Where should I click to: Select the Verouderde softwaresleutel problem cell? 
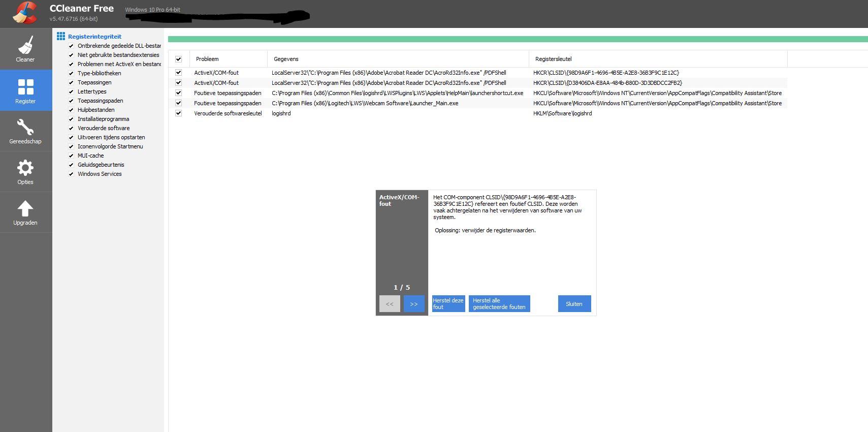pyautogui.click(x=228, y=113)
